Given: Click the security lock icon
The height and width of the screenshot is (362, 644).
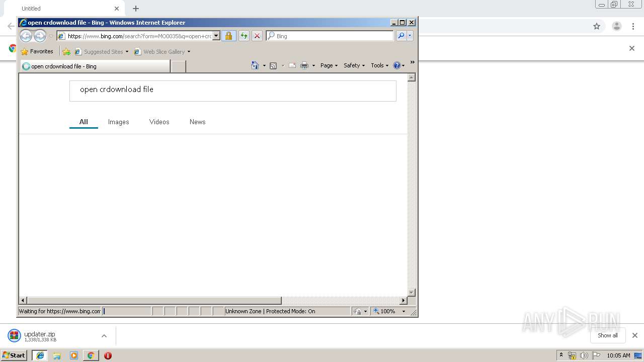Looking at the screenshot, I should [229, 36].
